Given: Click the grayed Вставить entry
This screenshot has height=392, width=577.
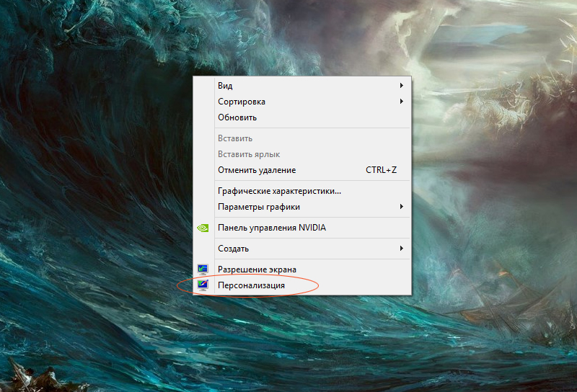Looking at the screenshot, I should click(301, 138).
